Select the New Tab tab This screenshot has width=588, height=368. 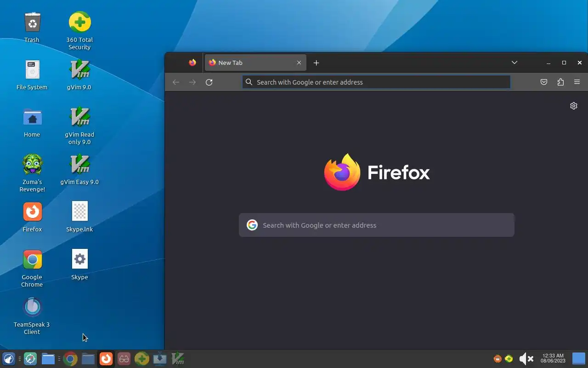click(255, 63)
